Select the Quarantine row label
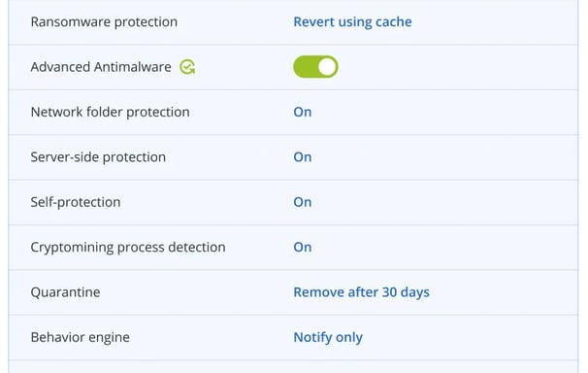588x373 pixels. click(65, 292)
